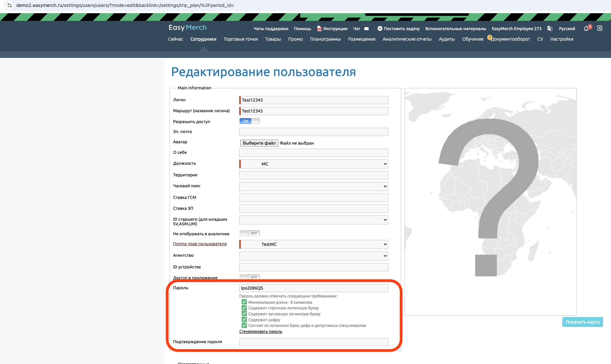Toggle Доступ в приложение switch
The height and width of the screenshot is (364, 611).
point(250,277)
